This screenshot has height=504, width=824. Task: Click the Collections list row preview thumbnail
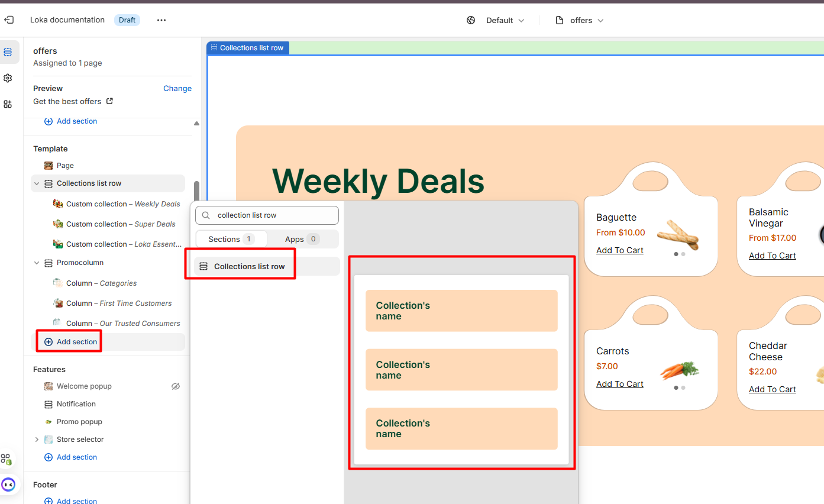[x=461, y=370]
